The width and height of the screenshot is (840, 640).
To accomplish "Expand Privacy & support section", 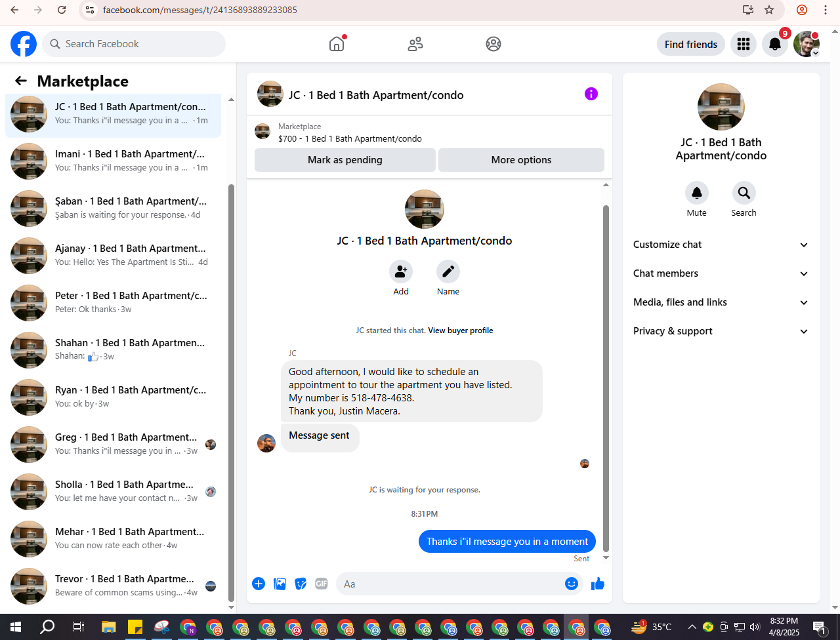I will pyautogui.click(x=721, y=331).
